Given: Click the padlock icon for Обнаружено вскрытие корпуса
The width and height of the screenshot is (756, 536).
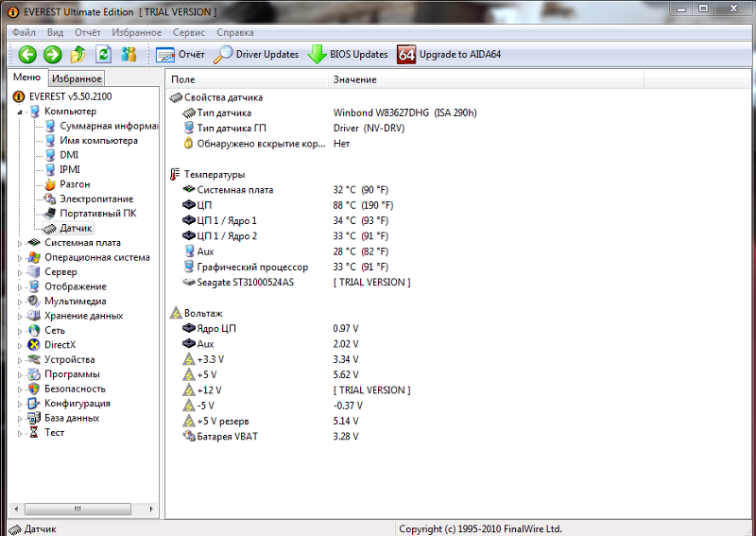Looking at the screenshot, I should (x=188, y=144).
